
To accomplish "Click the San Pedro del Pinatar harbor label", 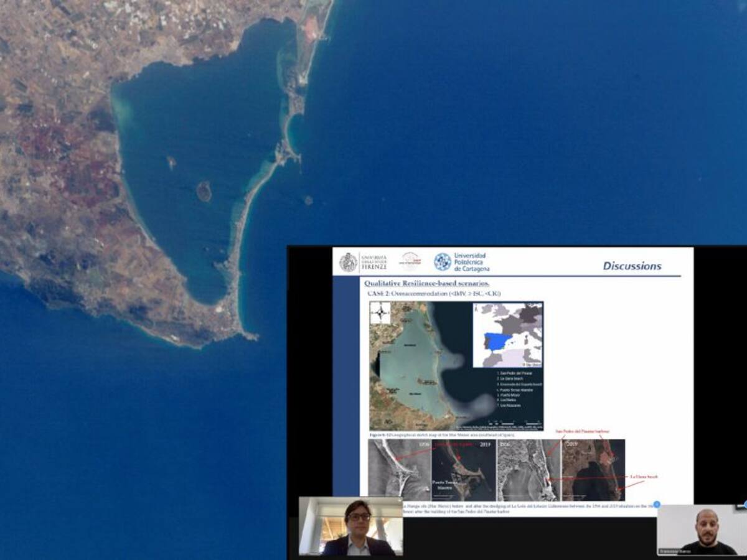I will pyautogui.click(x=581, y=431).
